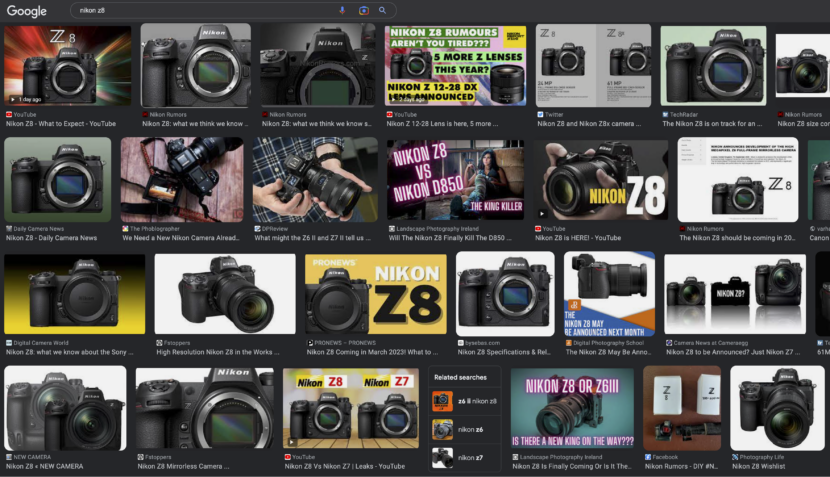Open Fstoppers 'High Resolution Nikon Z8' image

click(225, 294)
